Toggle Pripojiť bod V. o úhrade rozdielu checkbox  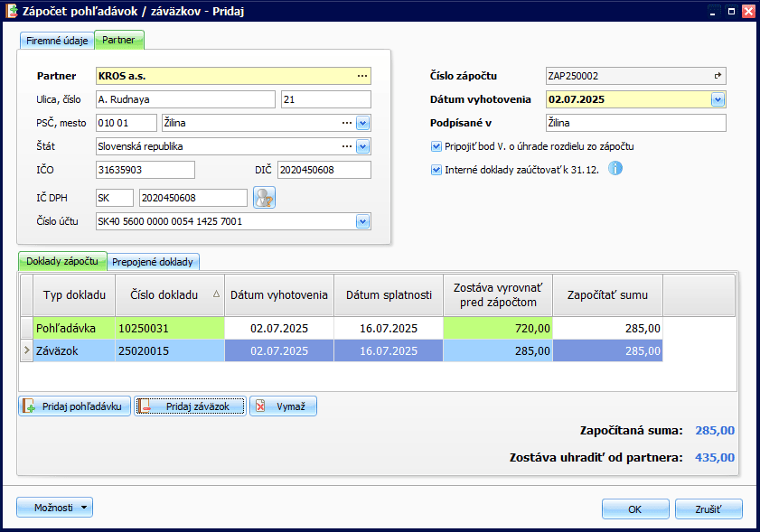[x=436, y=146]
